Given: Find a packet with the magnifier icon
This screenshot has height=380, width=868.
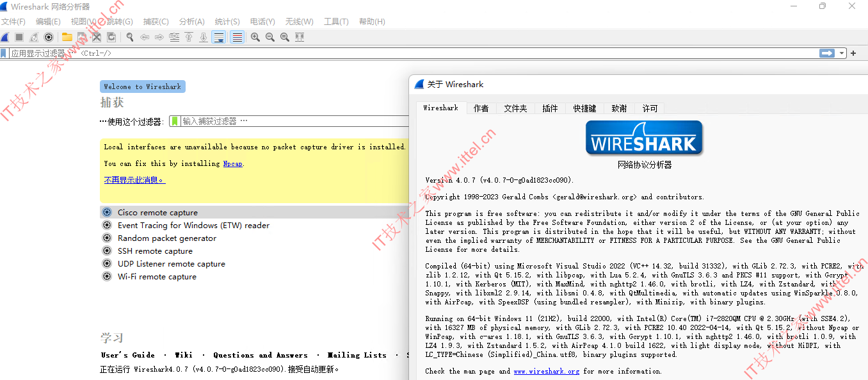Looking at the screenshot, I should [130, 37].
